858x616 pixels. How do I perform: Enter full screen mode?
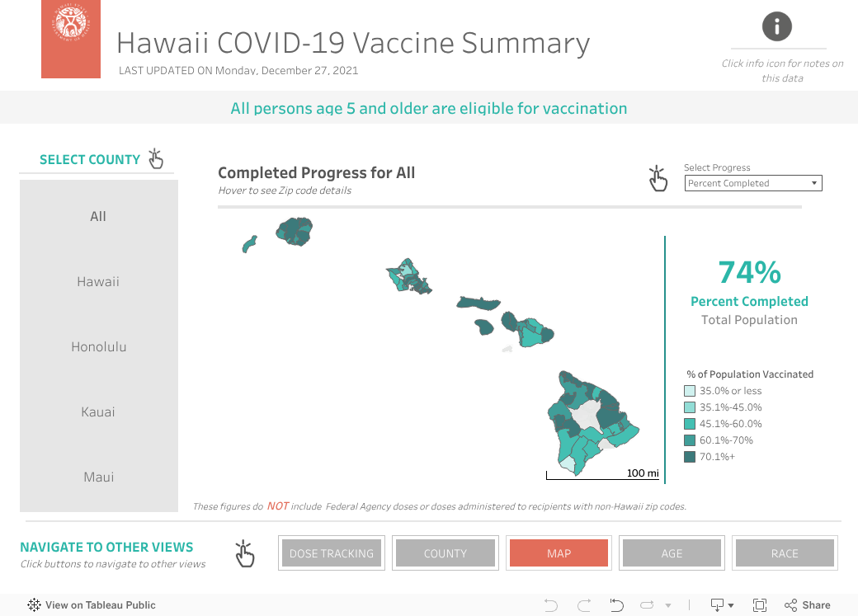[x=760, y=605]
